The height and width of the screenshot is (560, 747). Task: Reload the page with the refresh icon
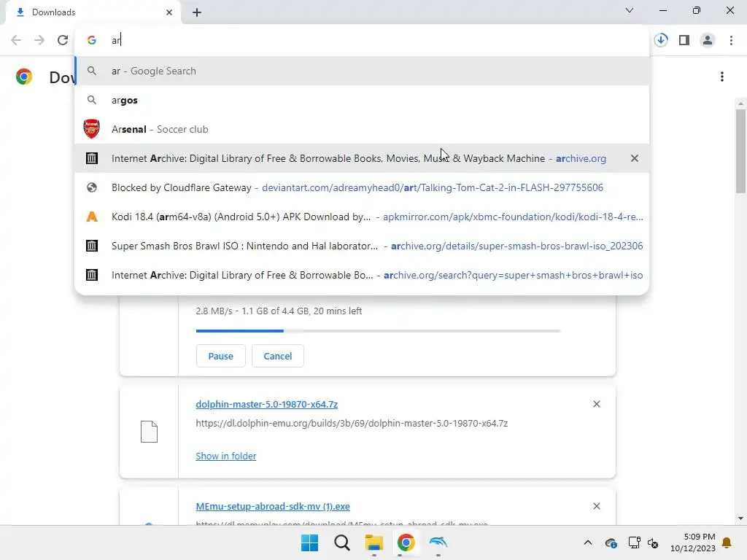(x=63, y=40)
